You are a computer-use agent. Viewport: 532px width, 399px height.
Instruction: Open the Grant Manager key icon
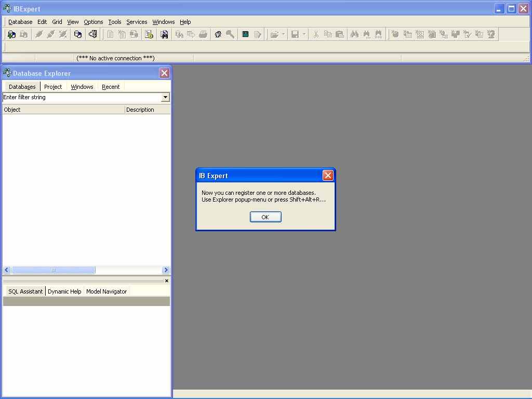(230, 34)
